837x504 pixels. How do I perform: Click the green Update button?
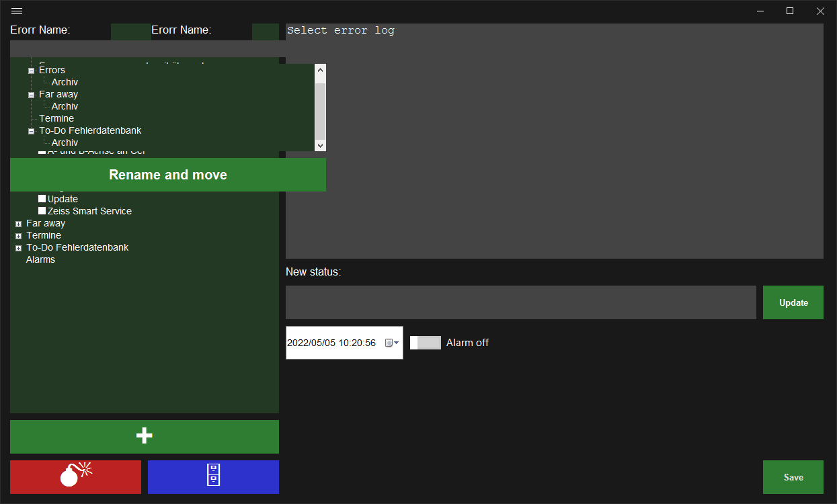tap(793, 302)
